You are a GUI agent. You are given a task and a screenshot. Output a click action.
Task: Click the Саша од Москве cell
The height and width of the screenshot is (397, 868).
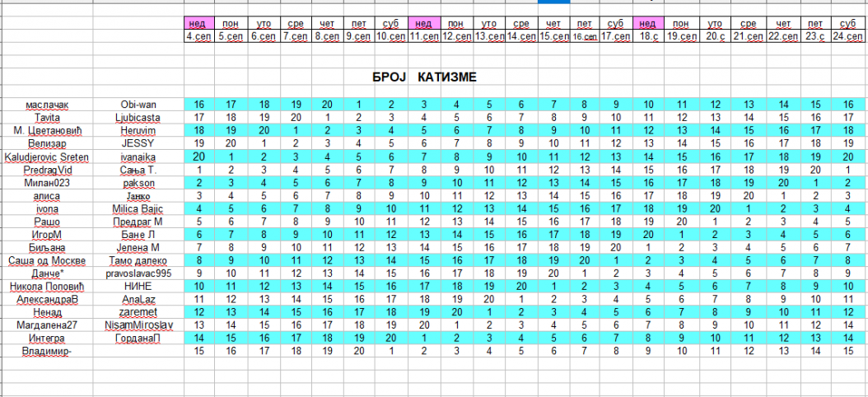(x=47, y=261)
